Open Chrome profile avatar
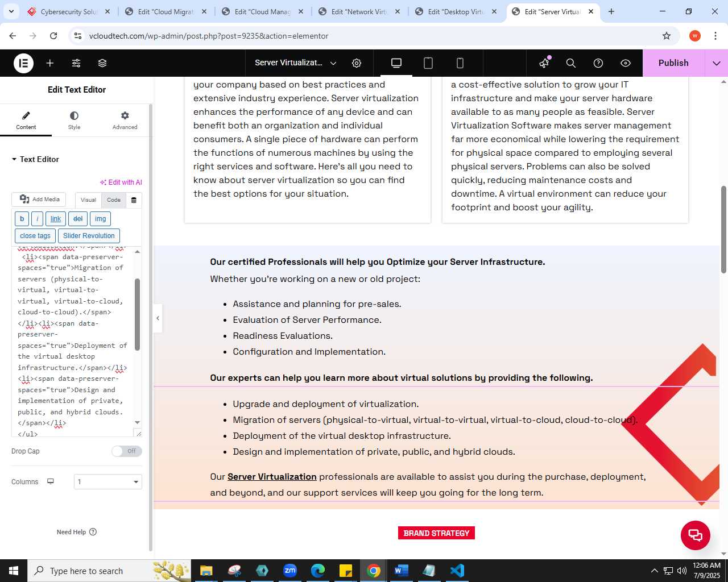728x582 pixels. coord(695,36)
